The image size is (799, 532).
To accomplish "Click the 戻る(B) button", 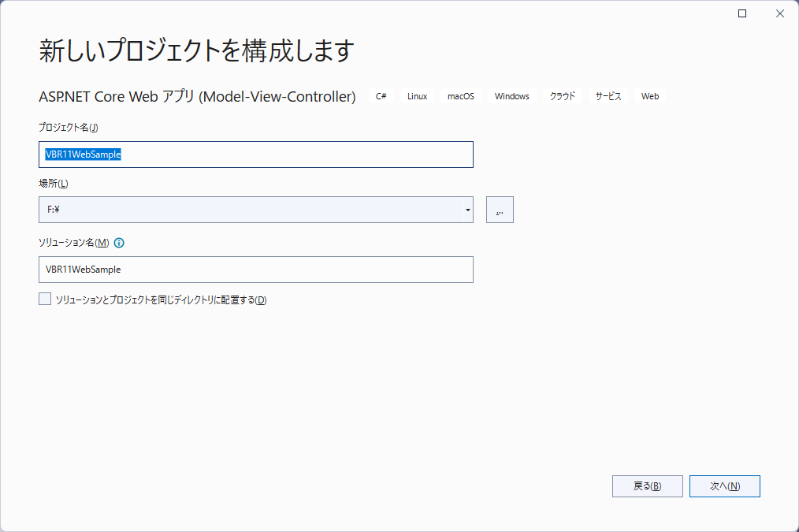I will (647, 486).
